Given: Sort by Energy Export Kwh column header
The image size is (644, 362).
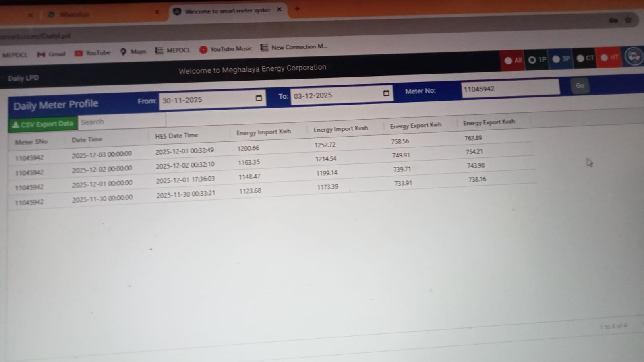Looking at the screenshot, I should pyautogui.click(x=416, y=126).
